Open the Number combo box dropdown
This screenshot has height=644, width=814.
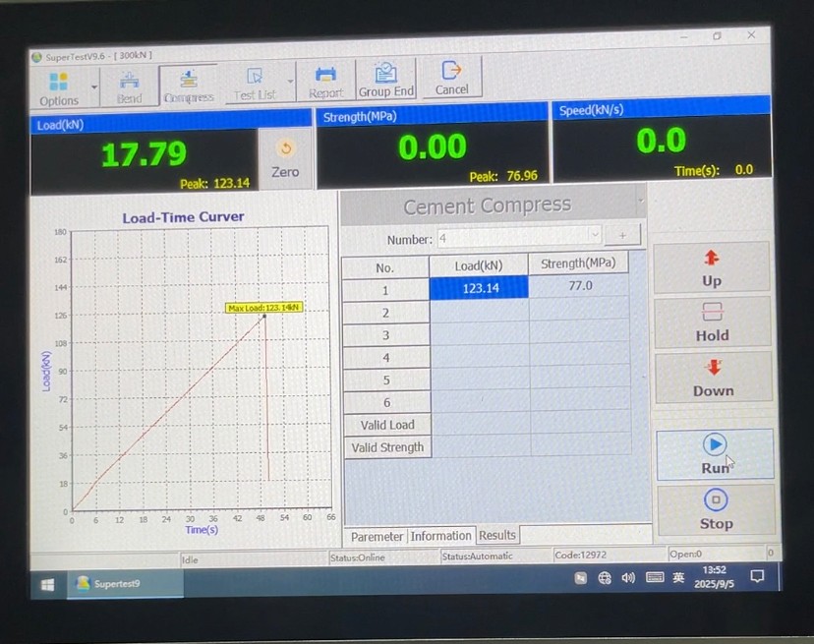(595, 235)
